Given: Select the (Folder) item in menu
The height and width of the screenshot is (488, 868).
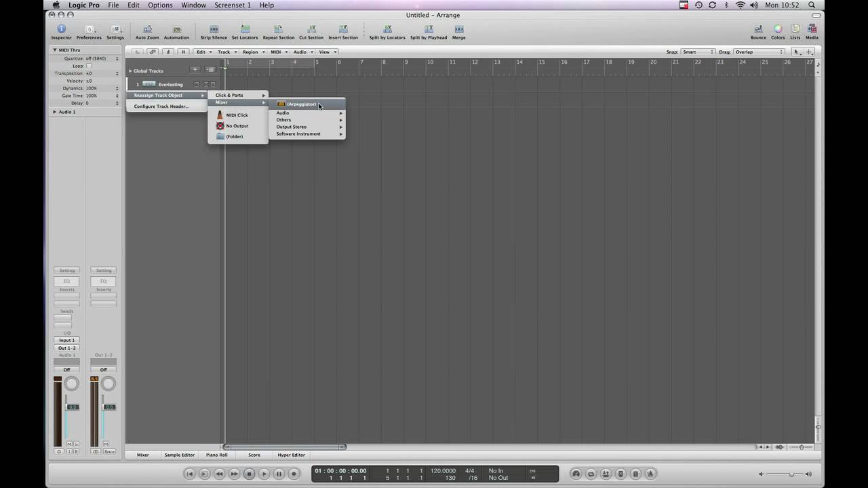Looking at the screenshot, I should click(237, 136).
